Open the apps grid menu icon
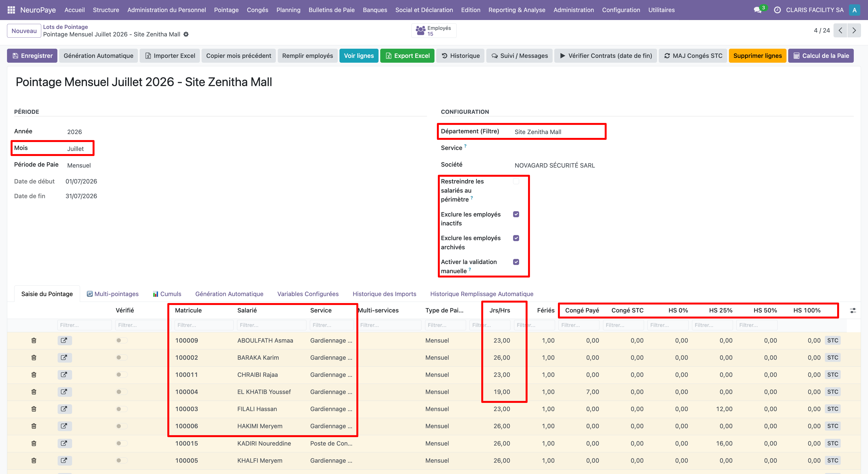This screenshot has width=868, height=474. (11, 10)
